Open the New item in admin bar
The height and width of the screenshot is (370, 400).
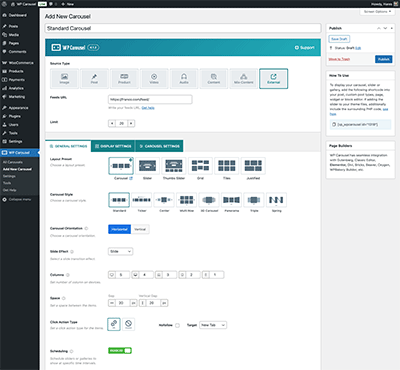(68, 4)
